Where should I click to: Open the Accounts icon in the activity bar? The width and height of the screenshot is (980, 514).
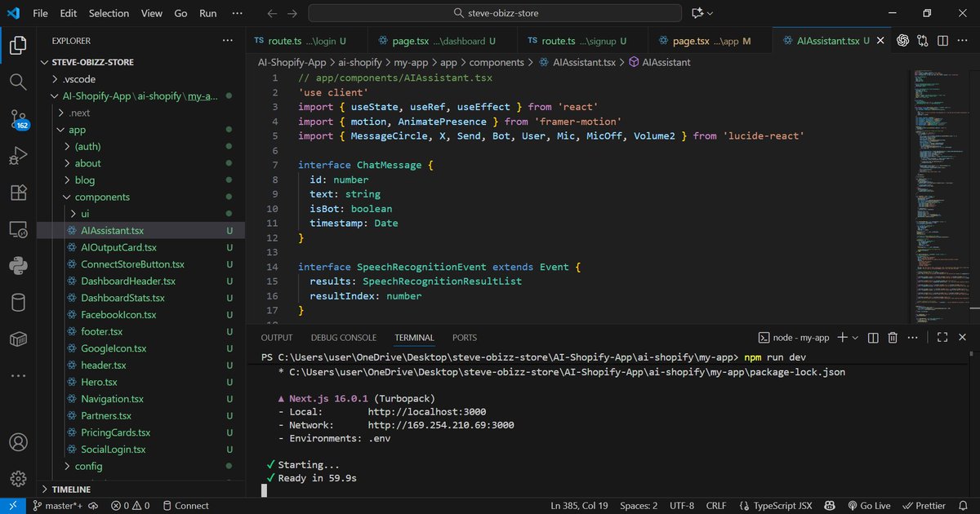18,441
